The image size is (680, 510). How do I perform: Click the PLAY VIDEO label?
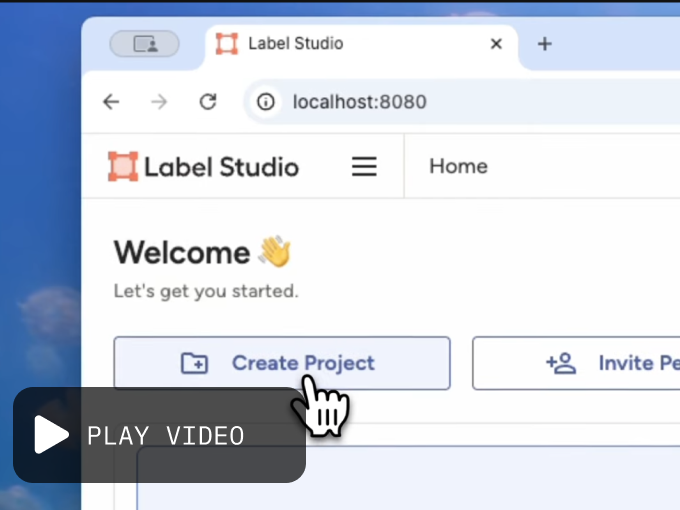pyautogui.click(x=165, y=436)
